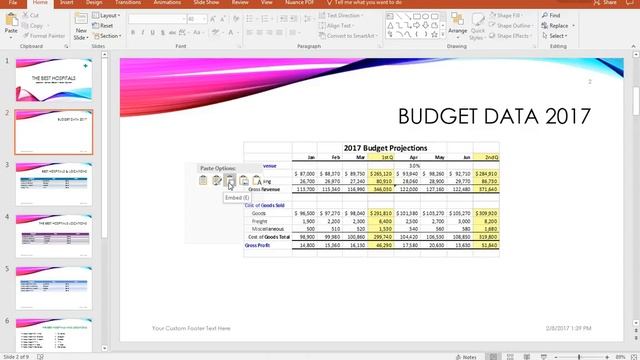Image resolution: width=640 pixels, height=360 pixels.
Task: Click Tell me what you want to do
Action: tap(364, 2)
